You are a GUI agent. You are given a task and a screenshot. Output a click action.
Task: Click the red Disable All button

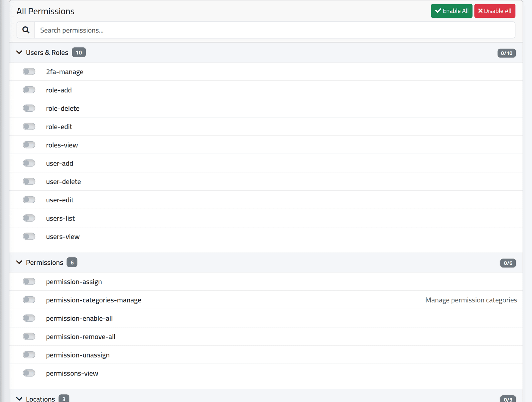(495, 11)
